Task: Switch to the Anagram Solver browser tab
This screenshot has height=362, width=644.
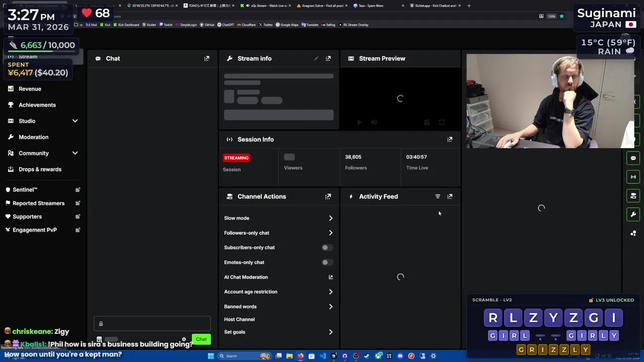Action: pos(321,6)
